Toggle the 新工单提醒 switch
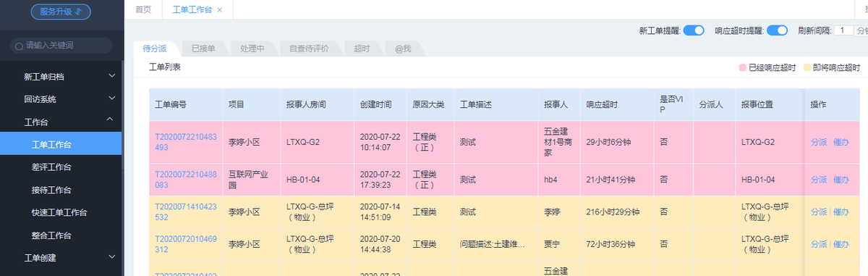Viewport: 868px width, 276px height. 694,30
